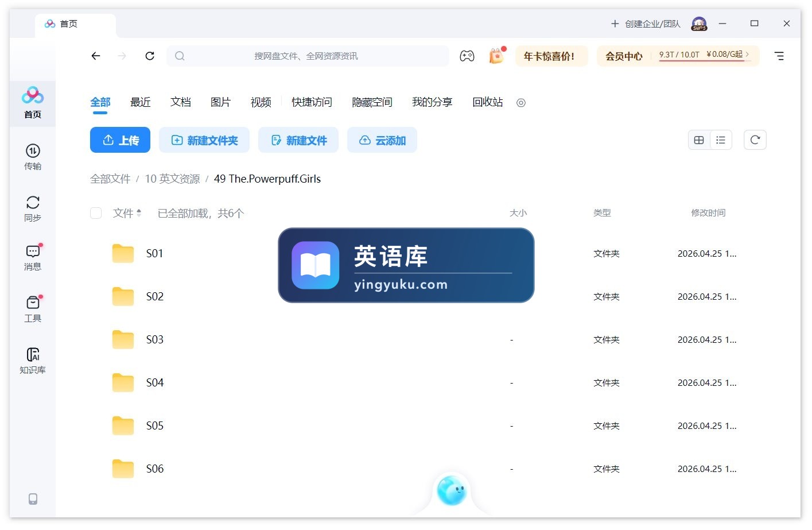Open tab settings circle icon after 回收站

pos(521,103)
